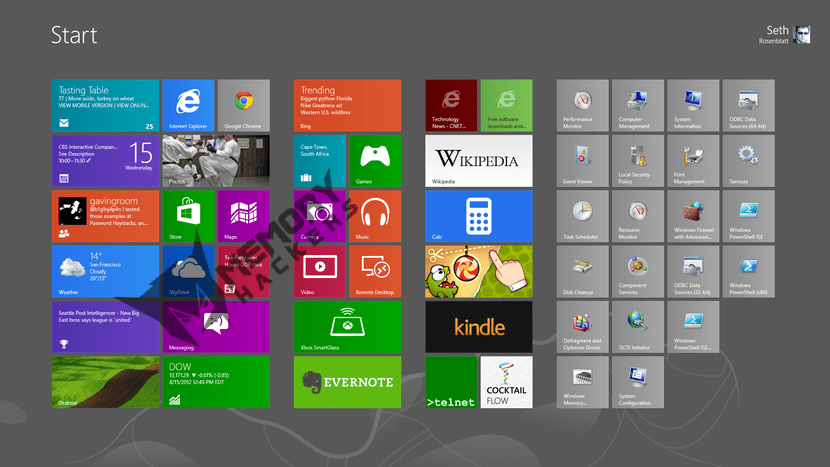Viewport: 830px width, 467px height.
Task: Launch Google Chrome tile
Action: coord(243,105)
